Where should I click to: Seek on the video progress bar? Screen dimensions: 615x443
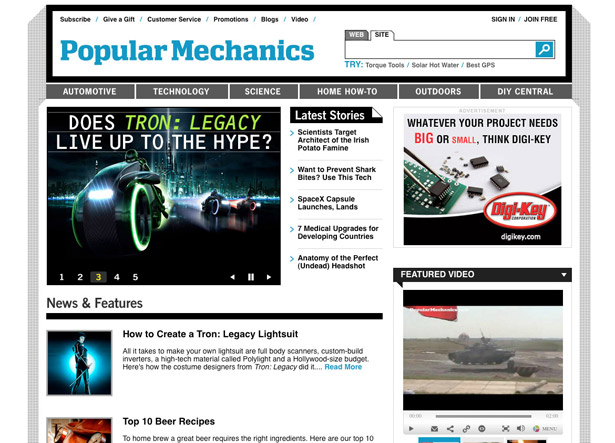point(483,416)
